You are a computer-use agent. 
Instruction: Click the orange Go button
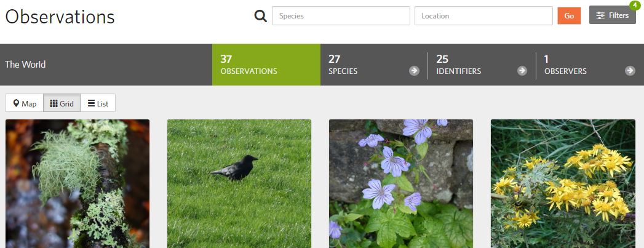tap(569, 15)
